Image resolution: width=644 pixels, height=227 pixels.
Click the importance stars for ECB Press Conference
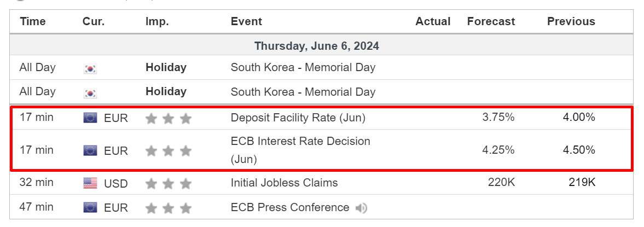pyautogui.click(x=169, y=208)
